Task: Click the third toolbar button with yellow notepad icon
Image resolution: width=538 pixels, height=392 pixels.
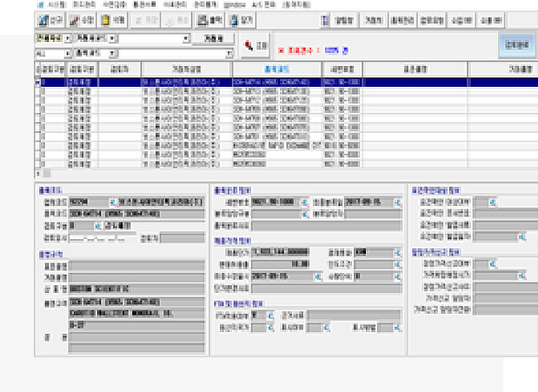Action: pyautogui.click(x=112, y=20)
